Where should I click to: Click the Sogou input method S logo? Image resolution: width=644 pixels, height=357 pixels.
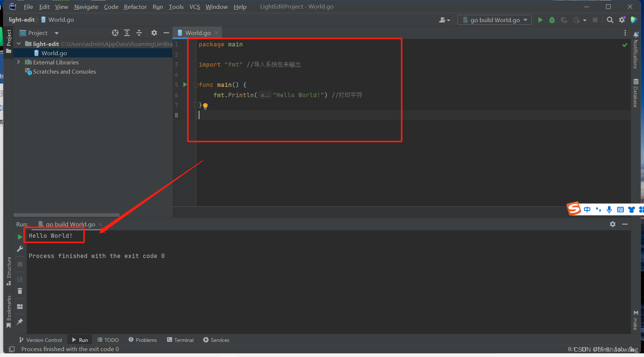click(x=574, y=209)
